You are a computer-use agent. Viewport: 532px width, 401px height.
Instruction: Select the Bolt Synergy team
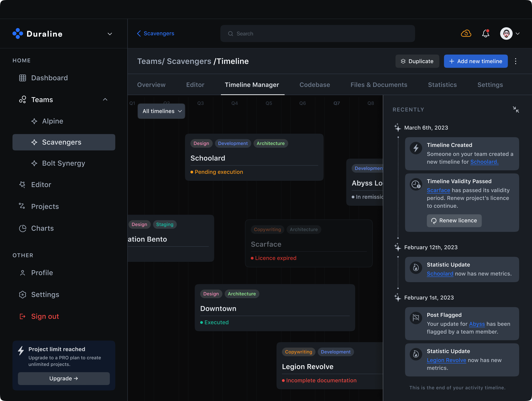click(x=63, y=163)
